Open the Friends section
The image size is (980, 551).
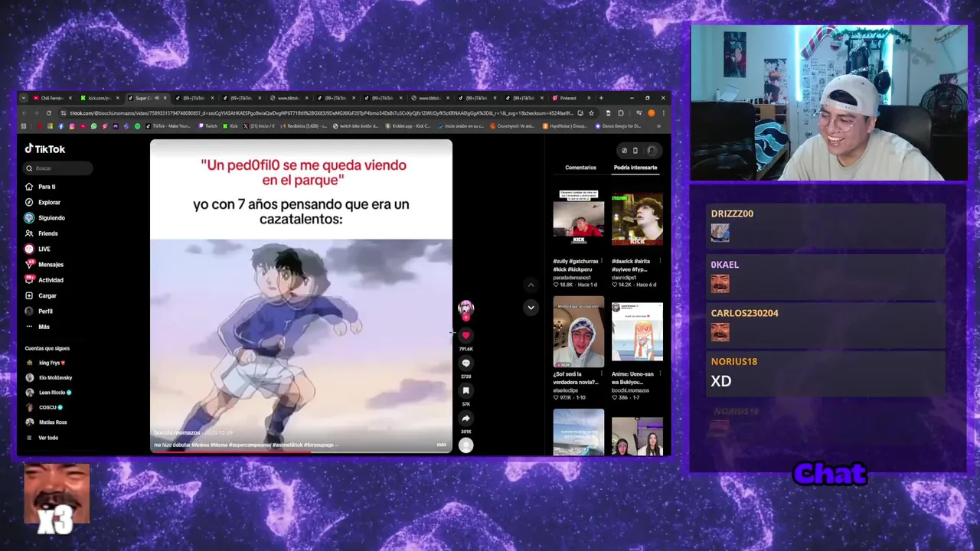tap(41, 233)
